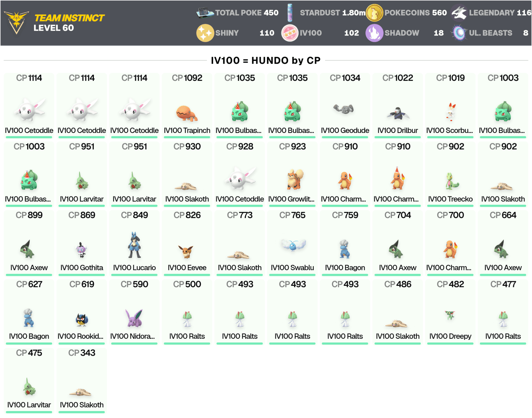
Task: Click the purple Shadow flame icon
Action: coord(374,33)
